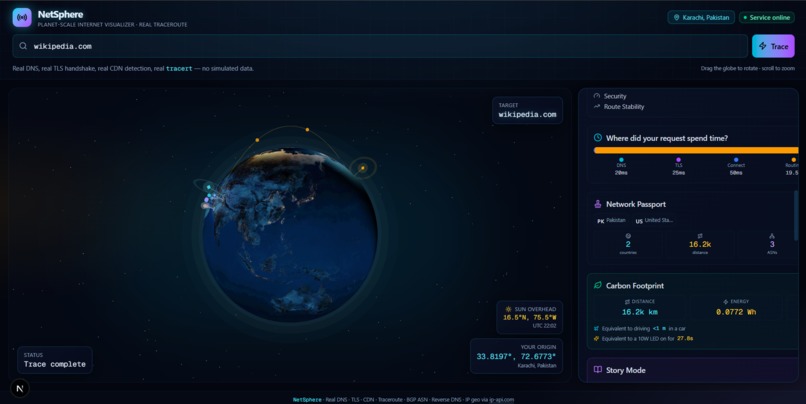The image size is (806, 404).
Task: Click the Security gauge icon
Action: click(x=597, y=96)
